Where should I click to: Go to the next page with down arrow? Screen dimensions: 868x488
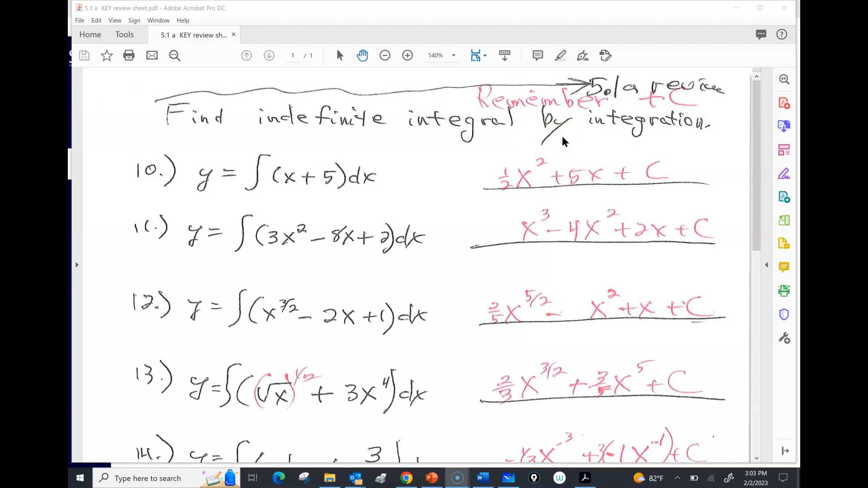tap(269, 55)
